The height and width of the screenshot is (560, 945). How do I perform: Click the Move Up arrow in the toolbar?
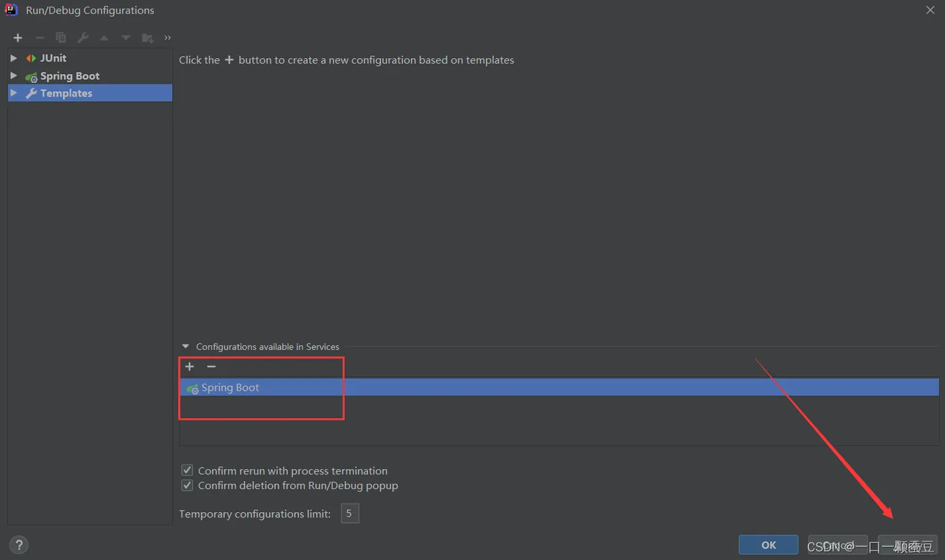pos(104,38)
